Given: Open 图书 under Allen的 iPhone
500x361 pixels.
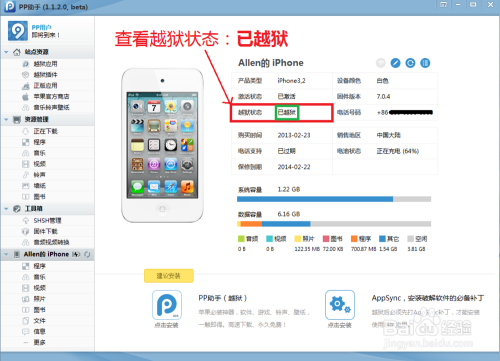Looking at the screenshot, I should [39, 310].
